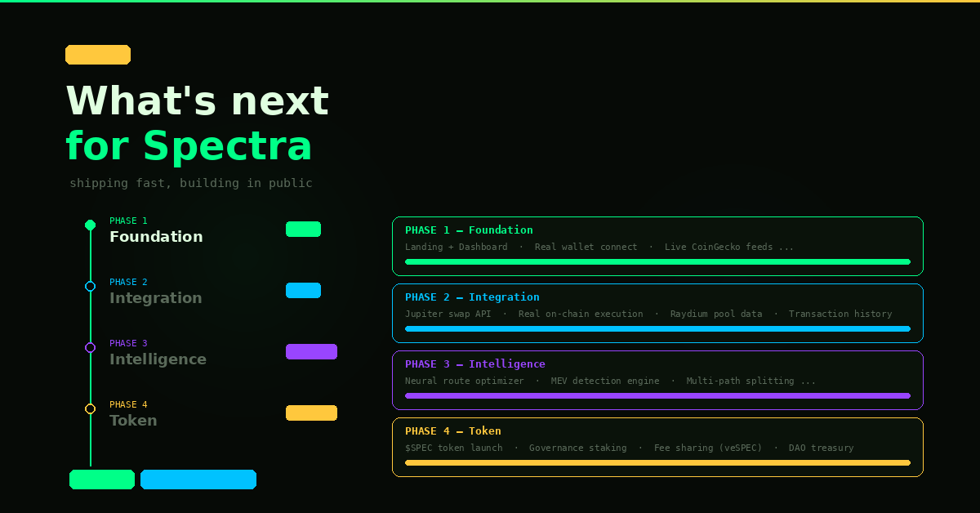The width and height of the screenshot is (980, 513).
Task: Click 'Transaction history' text
Action: tap(840, 314)
